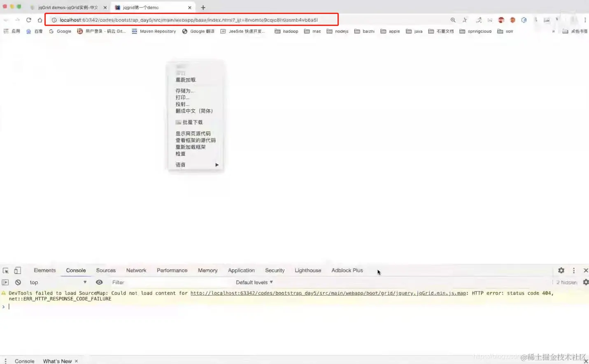Open the Application tab

tap(241, 270)
